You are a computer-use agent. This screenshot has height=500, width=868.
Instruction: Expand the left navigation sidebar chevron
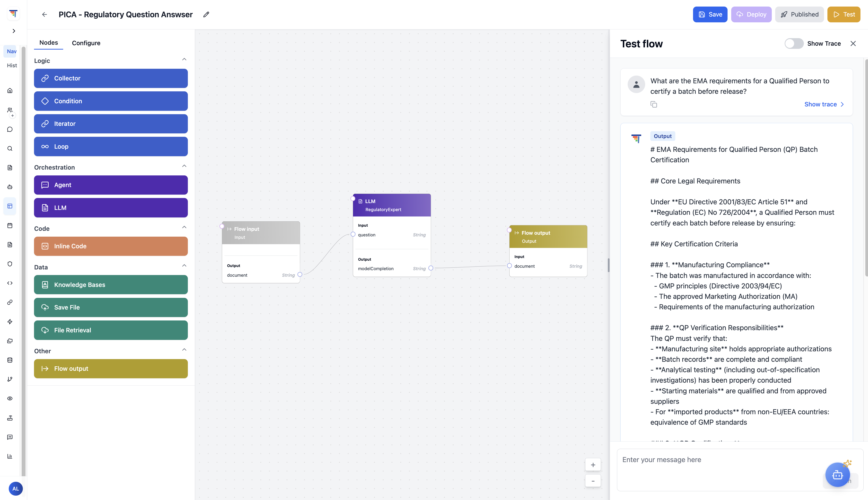pos(14,31)
